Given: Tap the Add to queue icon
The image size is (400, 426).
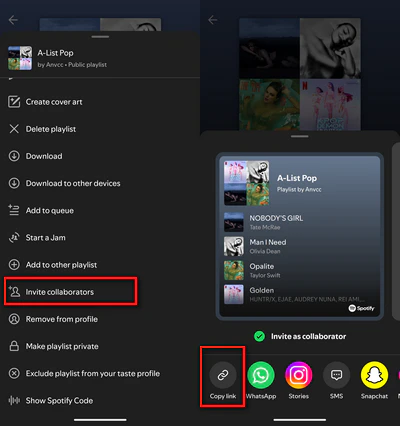Looking at the screenshot, I should click(x=14, y=210).
